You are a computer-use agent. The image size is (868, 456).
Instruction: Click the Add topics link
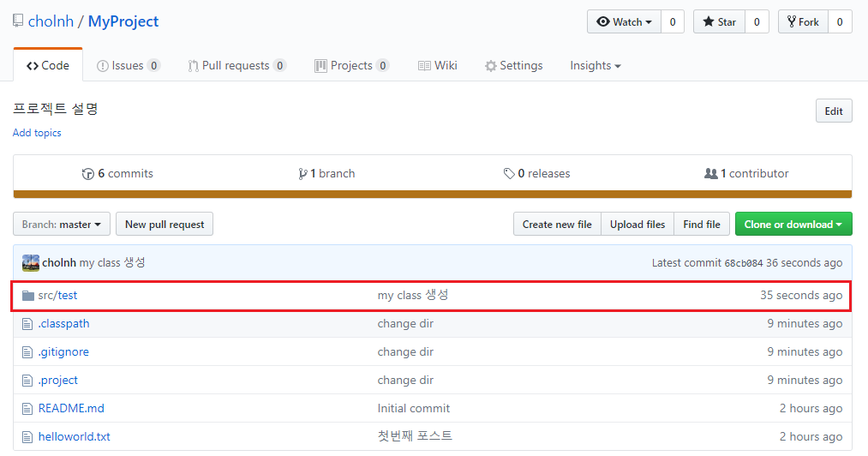pos(37,133)
